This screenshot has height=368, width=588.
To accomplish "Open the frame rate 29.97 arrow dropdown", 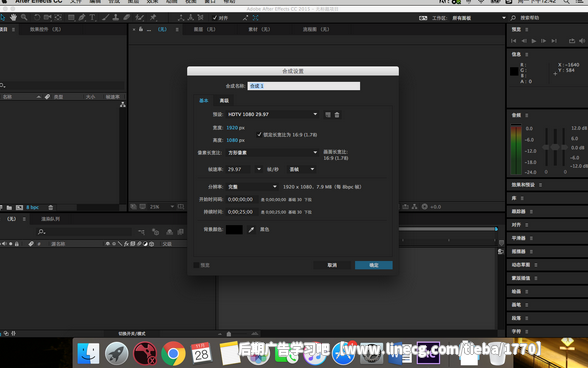I will click(259, 169).
